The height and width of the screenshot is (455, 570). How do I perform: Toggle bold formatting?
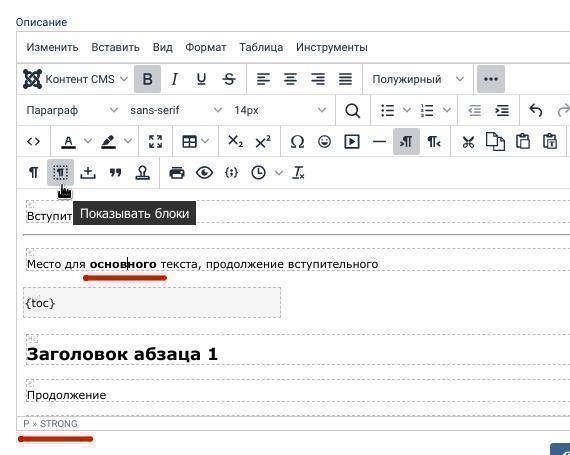click(x=148, y=79)
